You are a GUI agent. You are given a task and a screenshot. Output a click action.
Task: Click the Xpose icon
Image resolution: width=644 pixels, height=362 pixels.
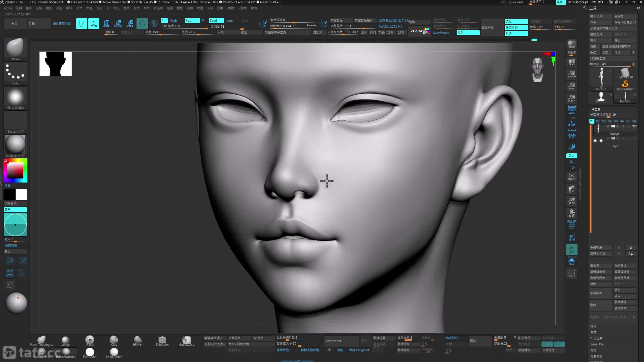pyautogui.click(x=572, y=273)
